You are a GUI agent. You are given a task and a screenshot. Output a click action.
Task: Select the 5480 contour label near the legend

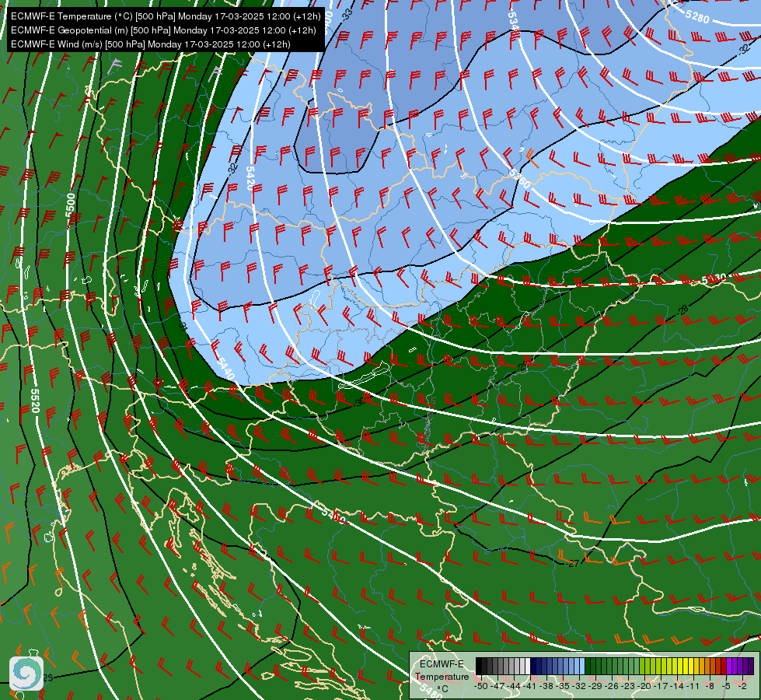pos(429,691)
